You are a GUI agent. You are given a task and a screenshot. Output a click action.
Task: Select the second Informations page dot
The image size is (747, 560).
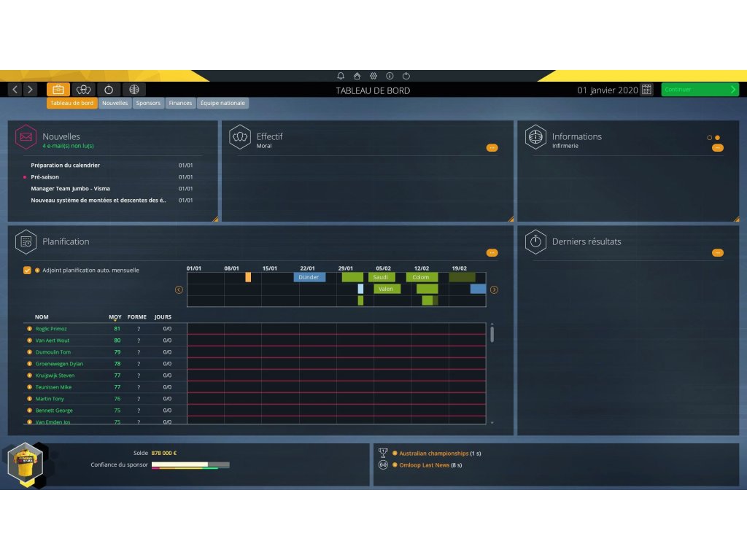pyautogui.click(x=718, y=138)
